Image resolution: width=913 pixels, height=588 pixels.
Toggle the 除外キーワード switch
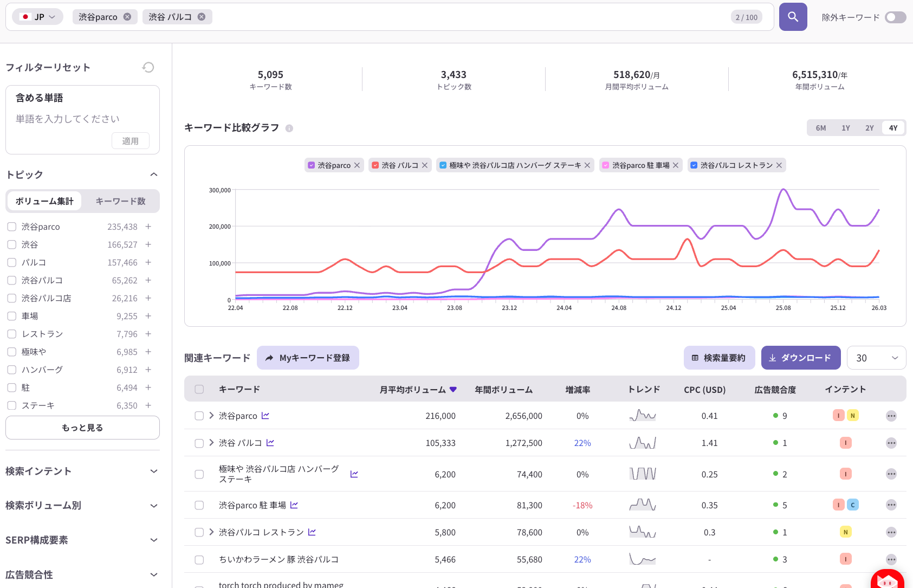[x=896, y=17]
